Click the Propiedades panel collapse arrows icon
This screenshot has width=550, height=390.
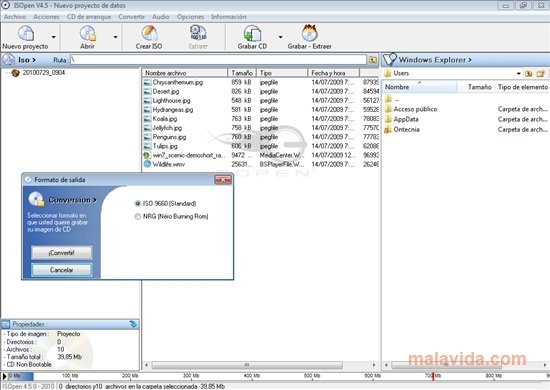tap(133, 324)
